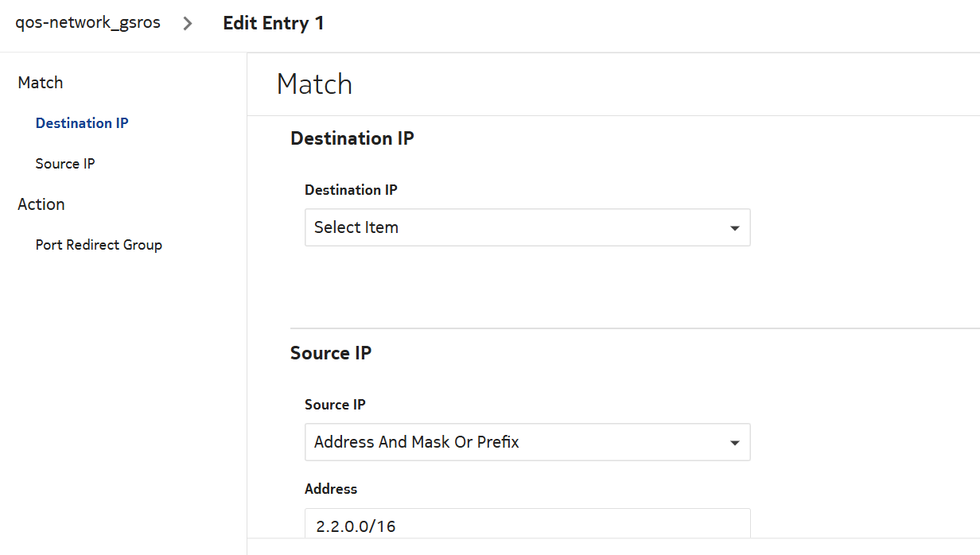The image size is (980, 555).
Task: Select Action in the left navigation
Action: click(x=41, y=204)
